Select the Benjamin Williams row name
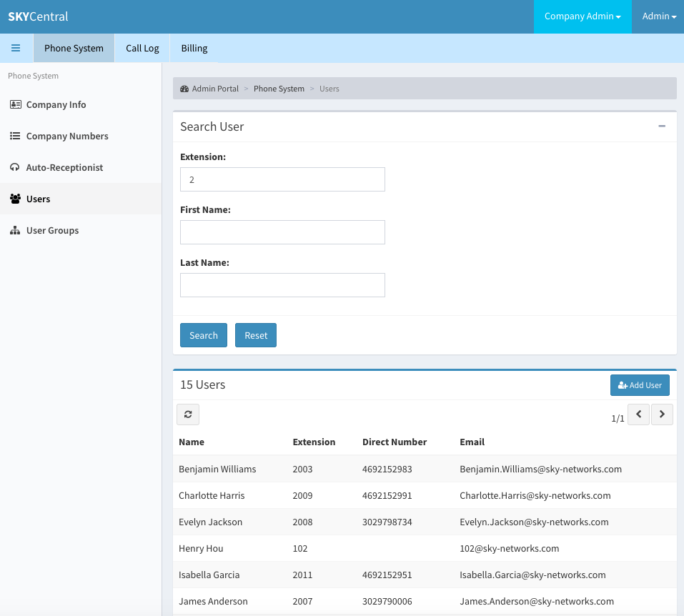The width and height of the screenshot is (684, 616). (x=217, y=469)
